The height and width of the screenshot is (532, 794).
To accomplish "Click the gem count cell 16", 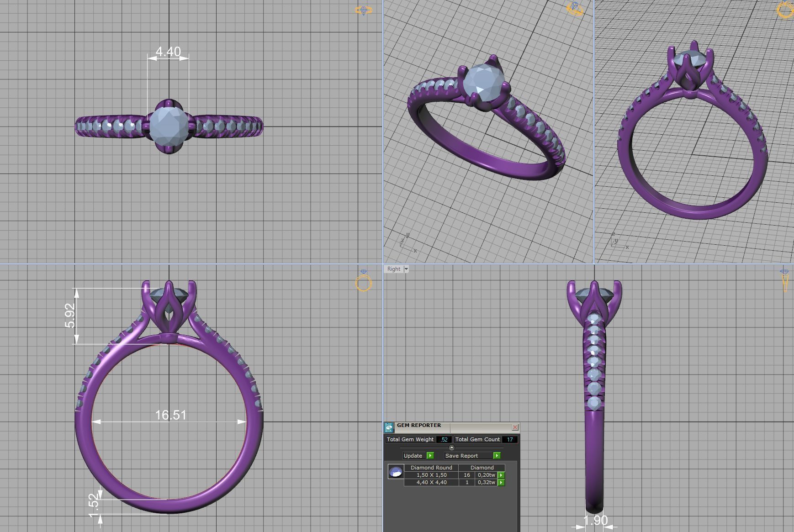I will tap(467, 475).
